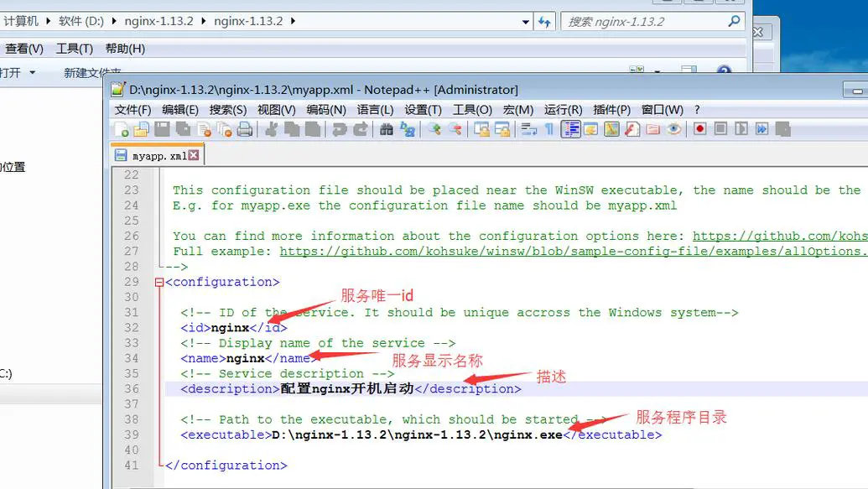Screen dimensions: 868x489
Task: Collapse the configuration fold marker at line 29
Action: click(159, 283)
